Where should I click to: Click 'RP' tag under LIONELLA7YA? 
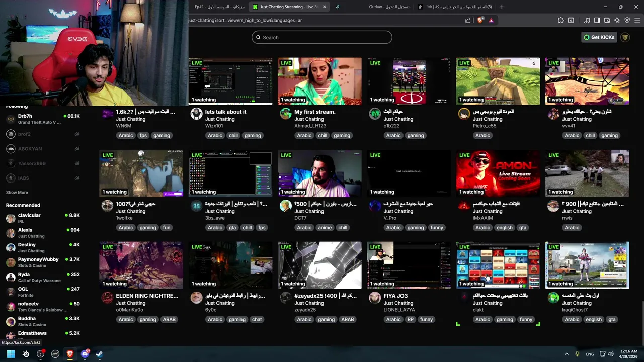tap(411, 319)
